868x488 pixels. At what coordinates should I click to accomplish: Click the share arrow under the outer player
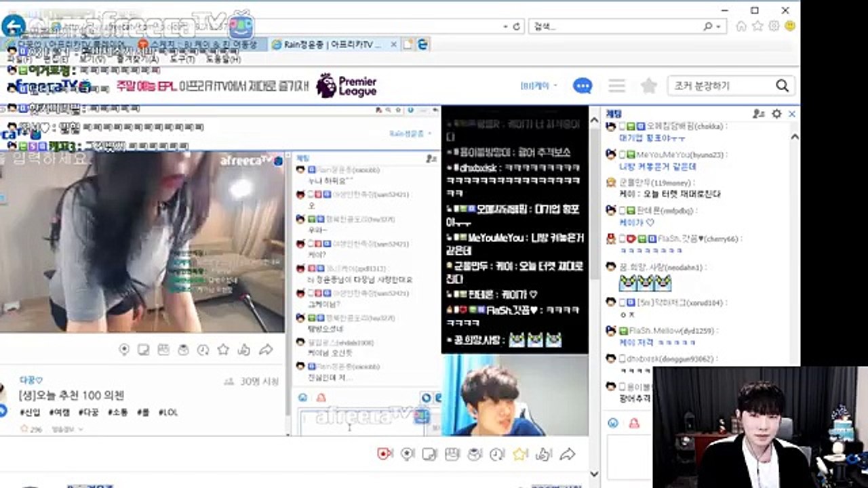pos(568,454)
